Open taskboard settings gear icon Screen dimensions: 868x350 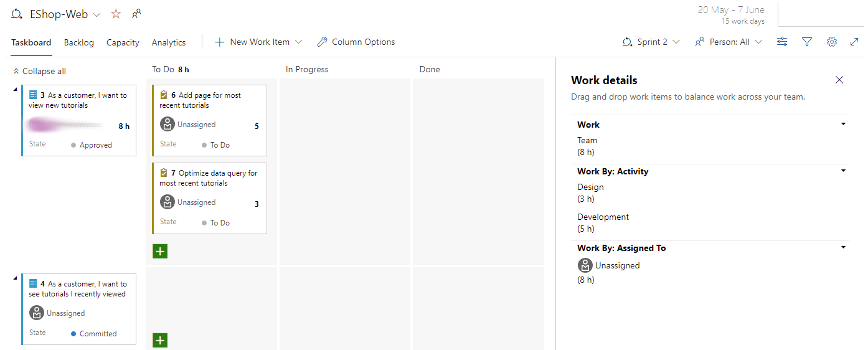tap(831, 42)
